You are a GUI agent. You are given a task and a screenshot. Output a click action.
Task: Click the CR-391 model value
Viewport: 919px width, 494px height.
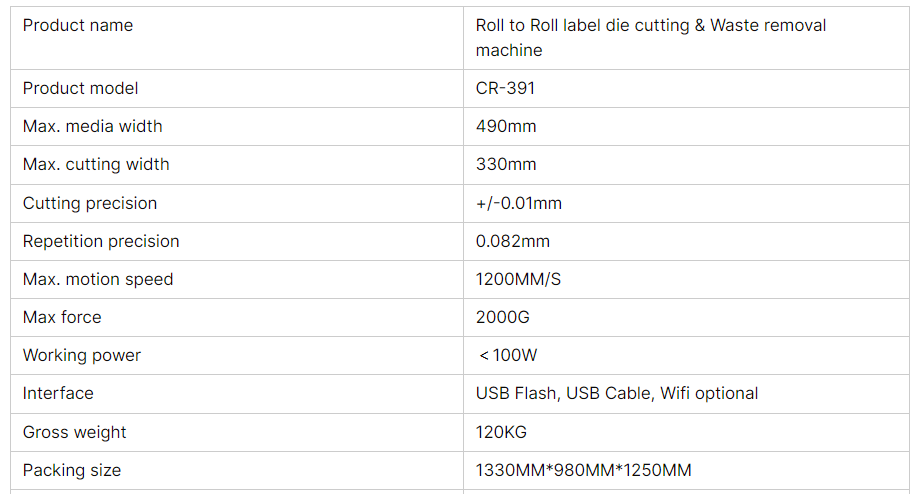coord(505,88)
